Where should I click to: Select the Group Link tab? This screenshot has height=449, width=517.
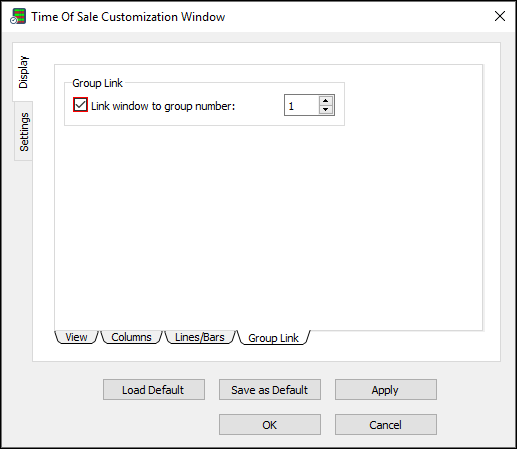coord(273,338)
